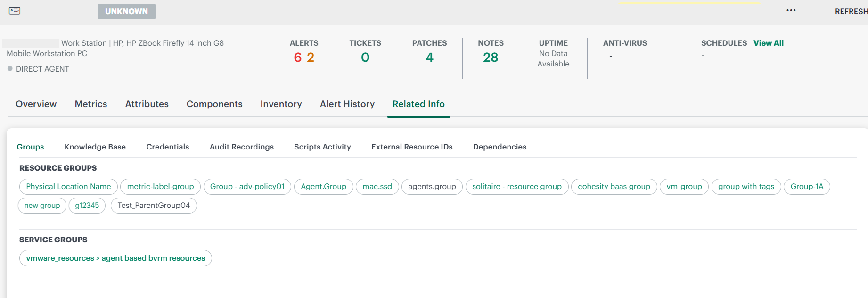This screenshot has width=868, height=298.
Task: Open the three-dot more options menu
Action: [x=791, y=10]
